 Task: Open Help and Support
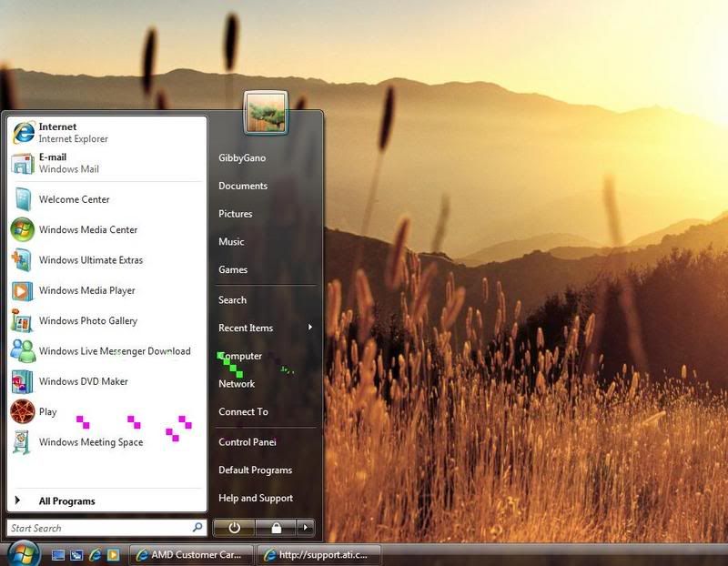click(x=256, y=499)
